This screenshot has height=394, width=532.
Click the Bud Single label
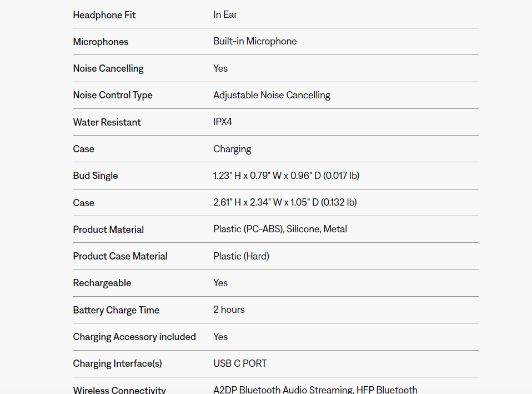click(96, 176)
